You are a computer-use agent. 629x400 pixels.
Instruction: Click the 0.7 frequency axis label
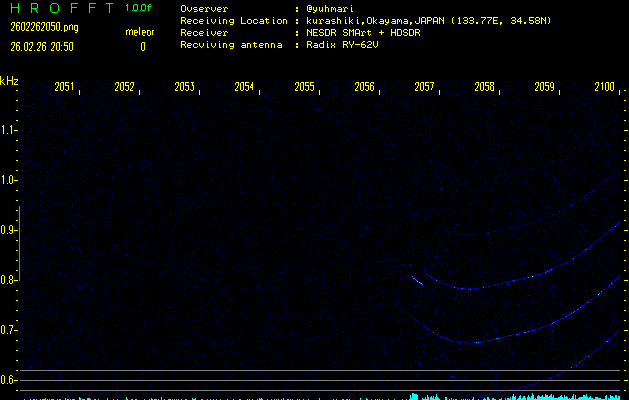point(9,330)
